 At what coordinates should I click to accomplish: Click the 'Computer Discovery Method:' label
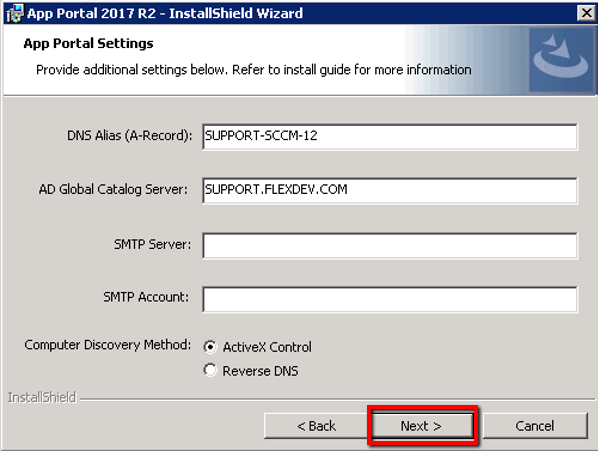[x=108, y=345]
